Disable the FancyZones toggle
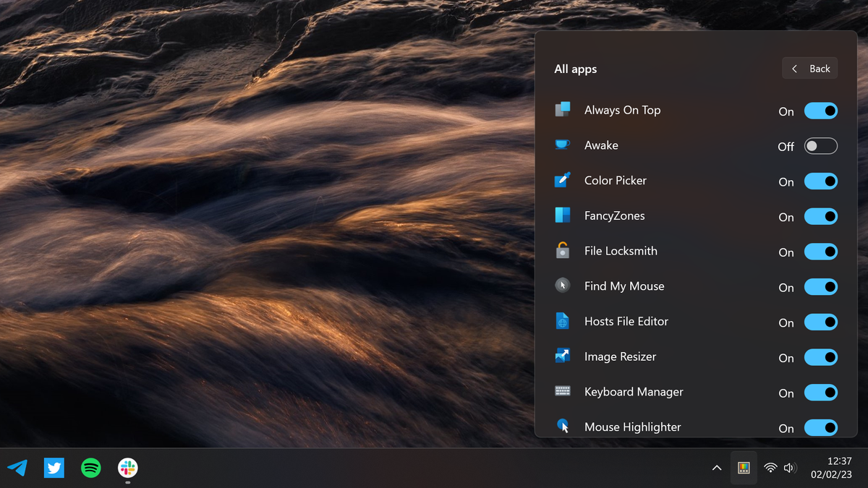 (x=821, y=216)
